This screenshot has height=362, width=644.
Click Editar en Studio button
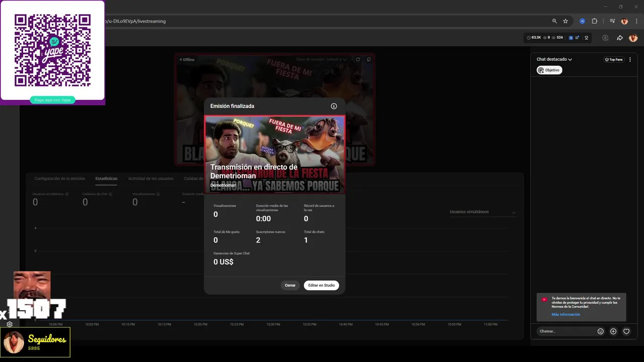tap(321, 285)
